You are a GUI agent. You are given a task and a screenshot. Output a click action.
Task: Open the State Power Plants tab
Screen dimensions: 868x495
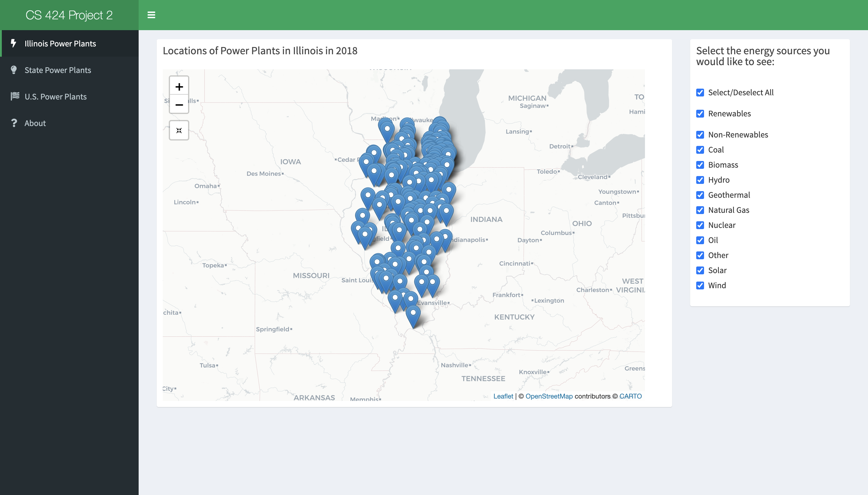coord(69,70)
